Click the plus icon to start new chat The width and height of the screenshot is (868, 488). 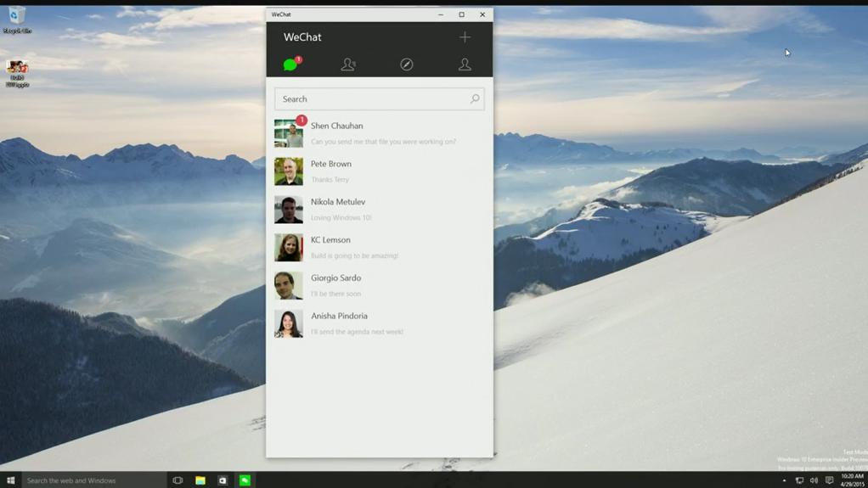pyautogui.click(x=465, y=37)
